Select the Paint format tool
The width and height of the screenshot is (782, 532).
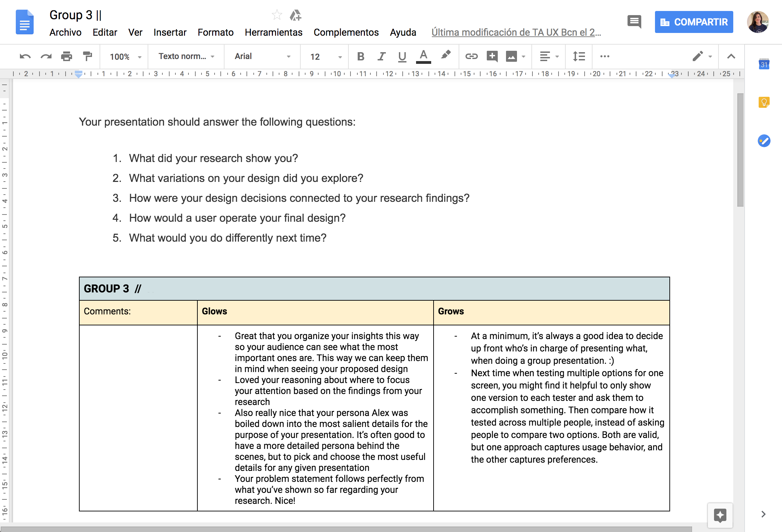click(x=88, y=56)
